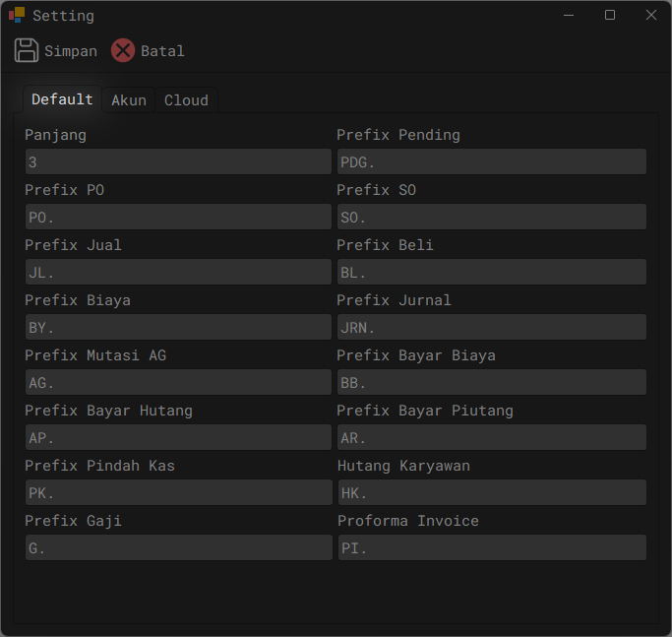Switch to the Akun tab
The width and height of the screenshot is (672, 637).
(x=129, y=99)
